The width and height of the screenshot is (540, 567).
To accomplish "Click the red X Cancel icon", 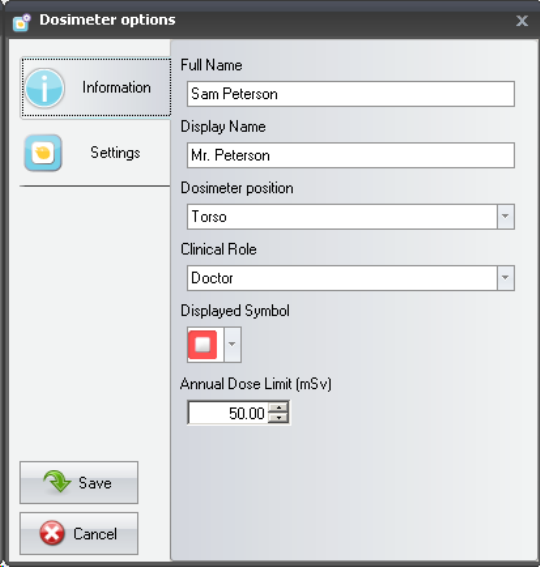I will pyautogui.click(x=52, y=533).
